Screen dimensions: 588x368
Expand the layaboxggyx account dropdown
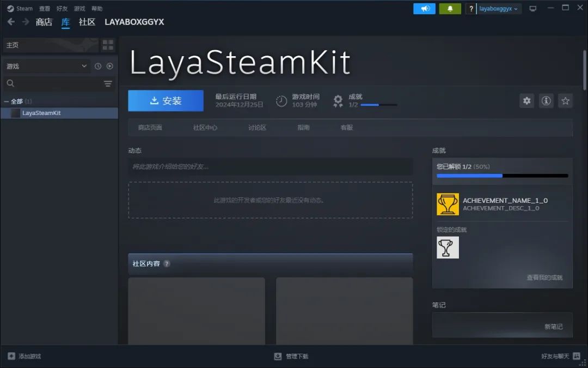pos(499,9)
